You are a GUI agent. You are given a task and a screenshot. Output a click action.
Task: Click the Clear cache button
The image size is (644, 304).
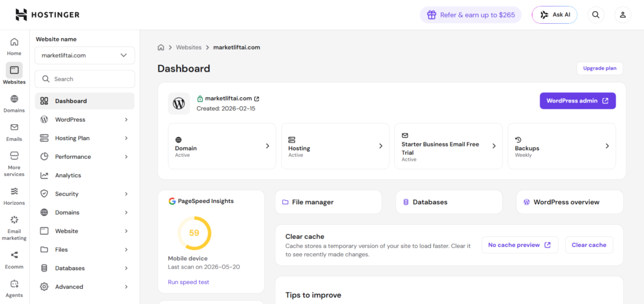pyautogui.click(x=589, y=245)
